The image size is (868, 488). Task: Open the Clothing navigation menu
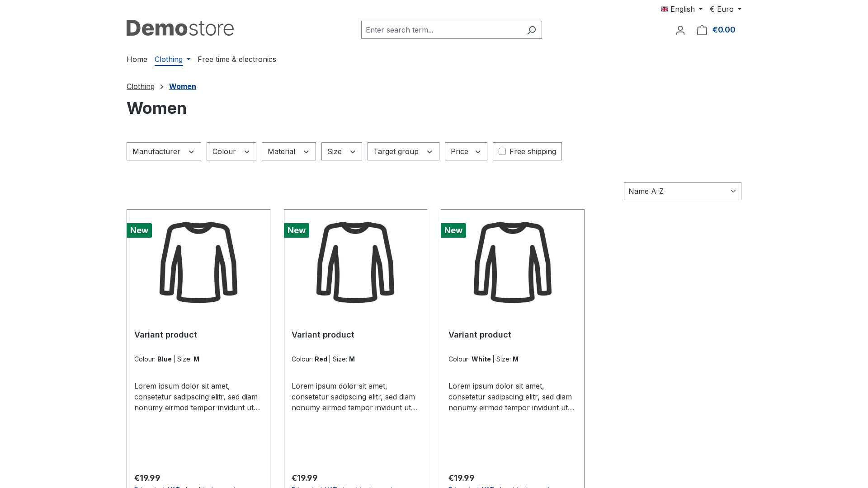click(x=172, y=59)
